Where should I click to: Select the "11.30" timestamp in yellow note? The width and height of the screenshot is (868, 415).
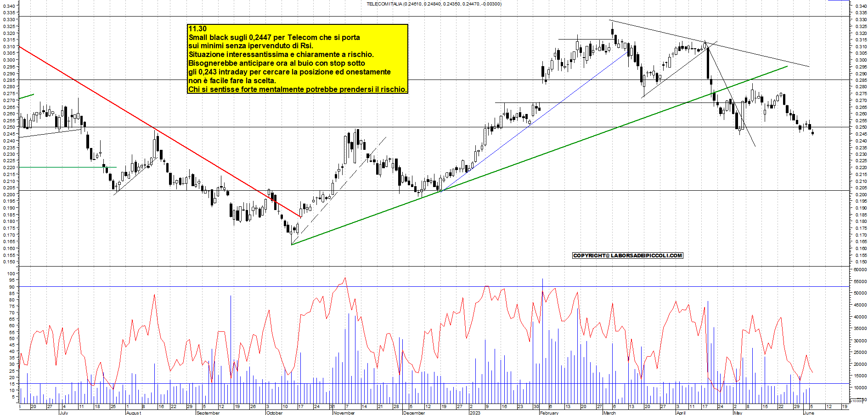197,28
